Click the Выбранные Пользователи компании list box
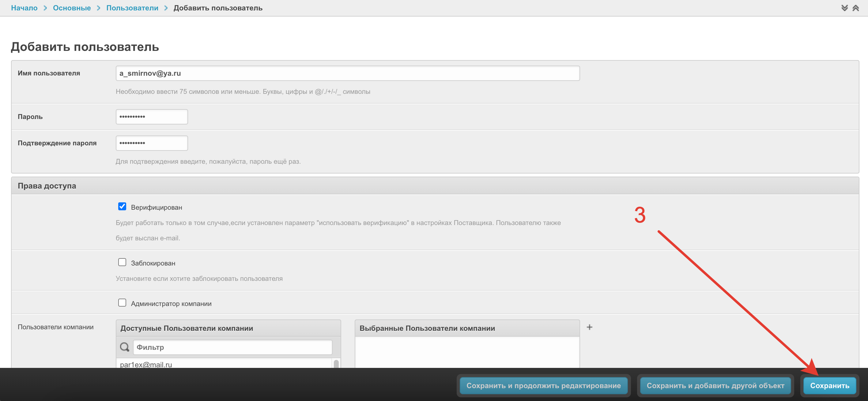Image resolution: width=868 pixels, height=401 pixels. [x=467, y=352]
